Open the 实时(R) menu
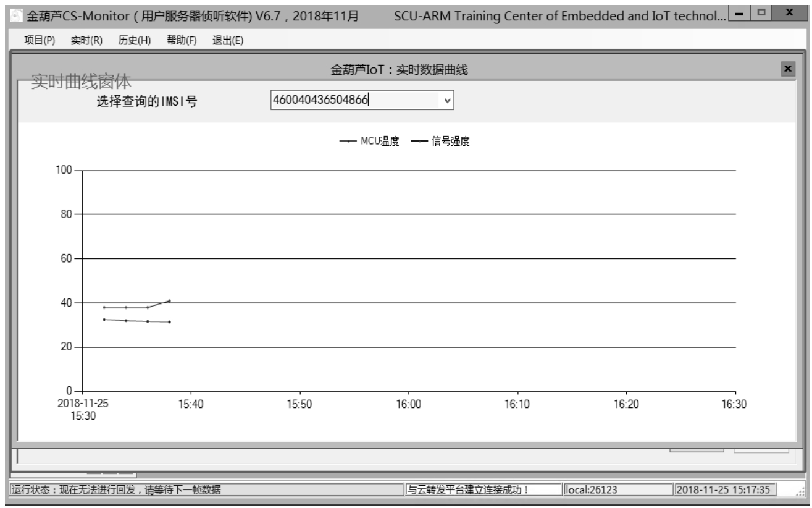The image size is (812, 508). pyautogui.click(x=86, y=41)
